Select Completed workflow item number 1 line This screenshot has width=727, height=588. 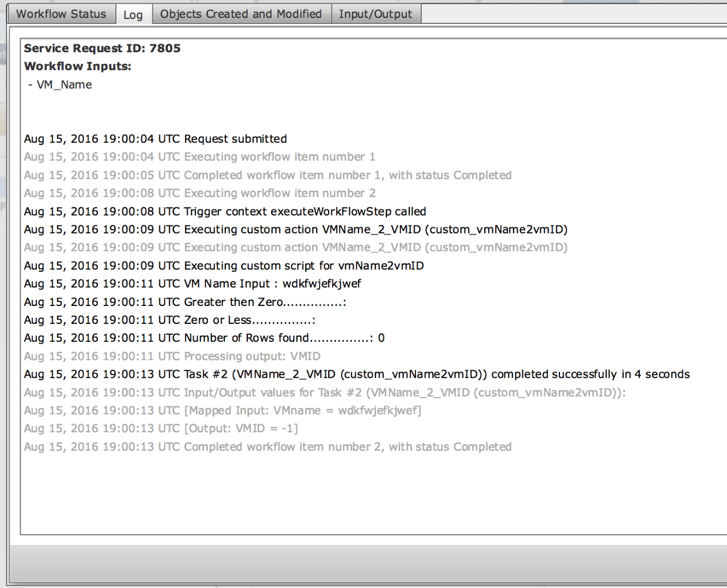tap(268, 175)
